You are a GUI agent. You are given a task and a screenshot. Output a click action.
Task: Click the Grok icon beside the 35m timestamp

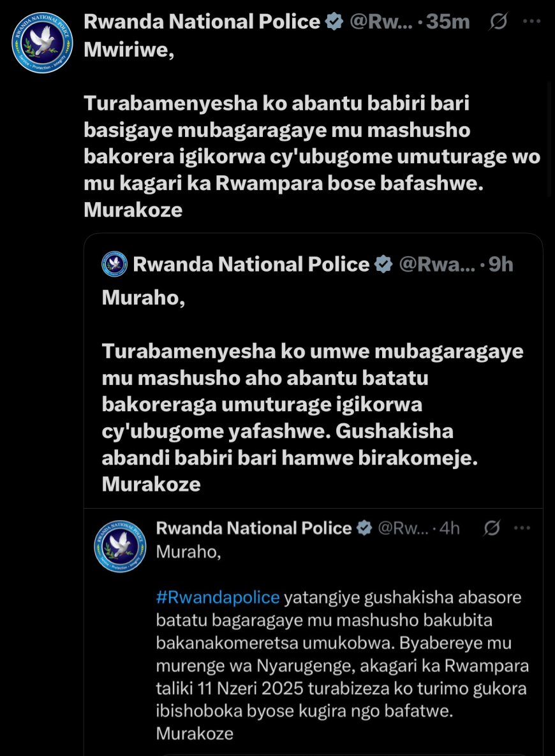498,22
